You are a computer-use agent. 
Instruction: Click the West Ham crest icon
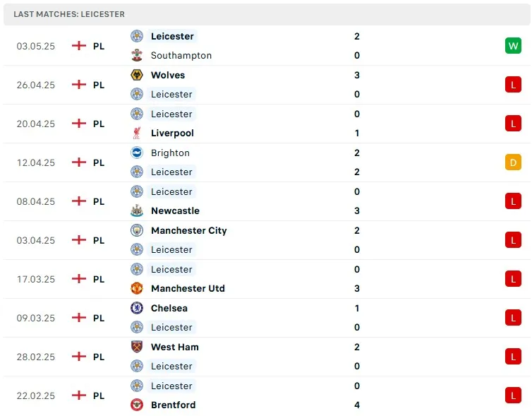pyautogui.click(x=137, y=347)
